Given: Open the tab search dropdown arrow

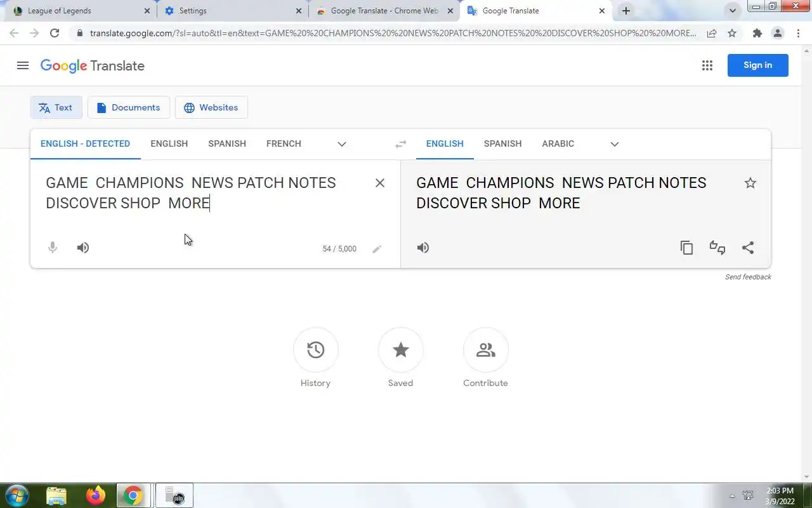Looking at the screenshot, I should click(733, 11).
